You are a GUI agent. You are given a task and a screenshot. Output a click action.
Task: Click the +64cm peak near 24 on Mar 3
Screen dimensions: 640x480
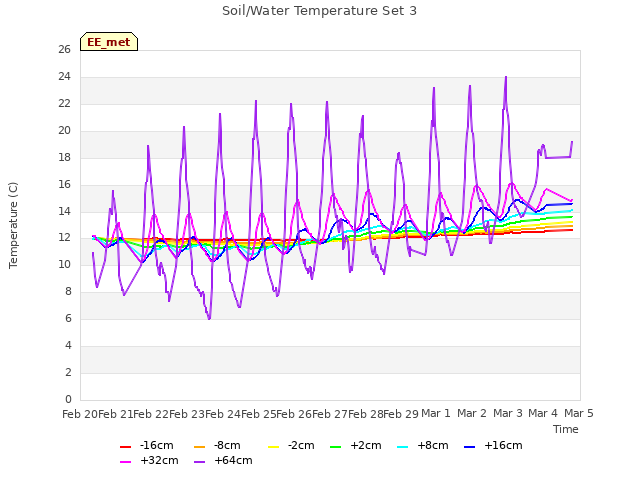click(506, 77)
